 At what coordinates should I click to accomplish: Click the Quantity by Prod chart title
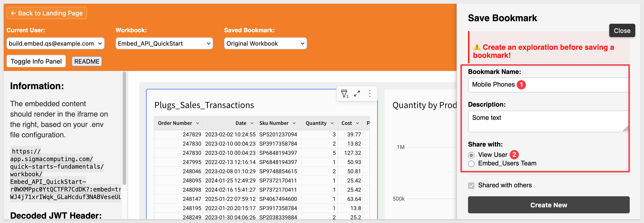coord(424,105)
